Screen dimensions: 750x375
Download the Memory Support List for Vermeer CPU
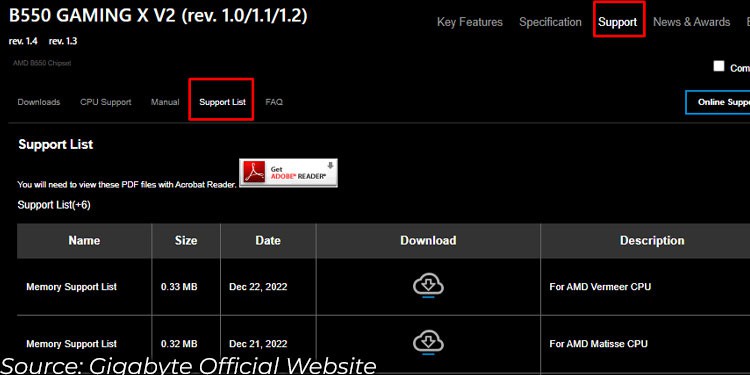[428, 285]
